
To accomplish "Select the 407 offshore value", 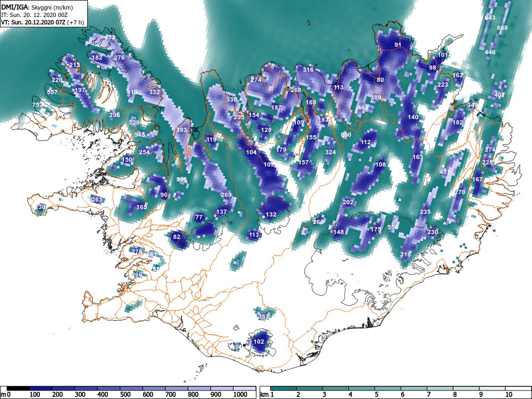I will coord(500,95).
